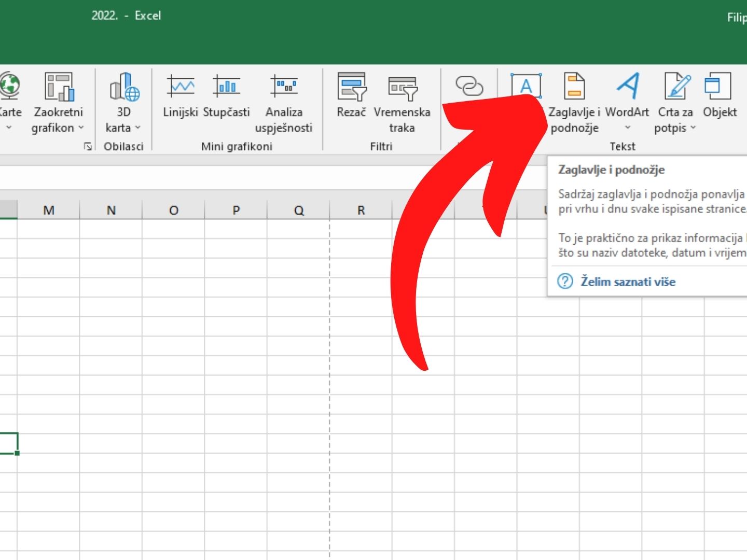Open the WordArt gallery
Image resolution: width=747 pixels, height=560 pixels.
pyautogui.click(x=627, y=103)
